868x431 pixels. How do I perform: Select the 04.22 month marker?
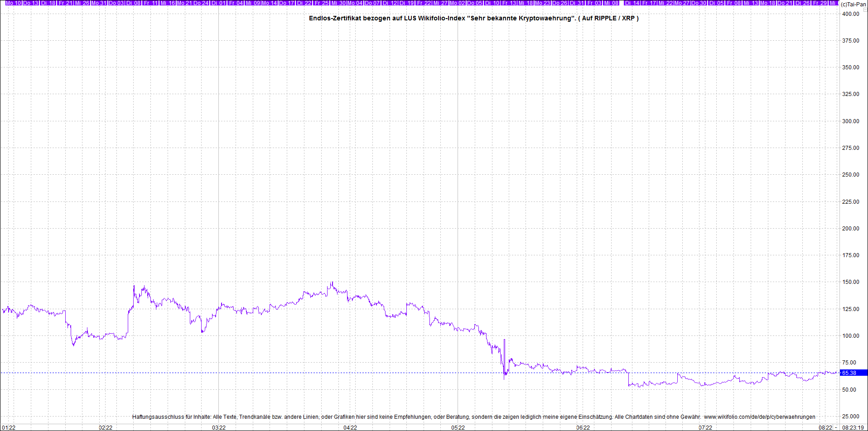[x=350, y=427]
